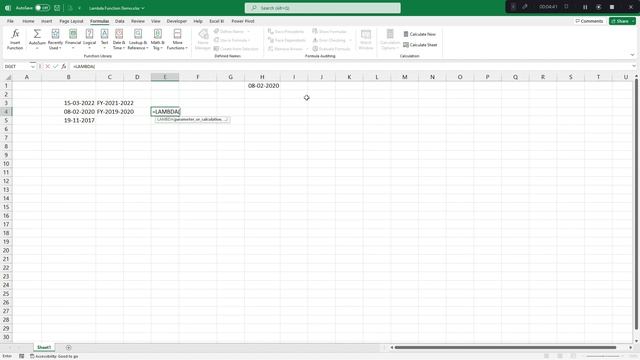Switch to the Insert tab
640x360 pixels.
click(x=47, y=21)
